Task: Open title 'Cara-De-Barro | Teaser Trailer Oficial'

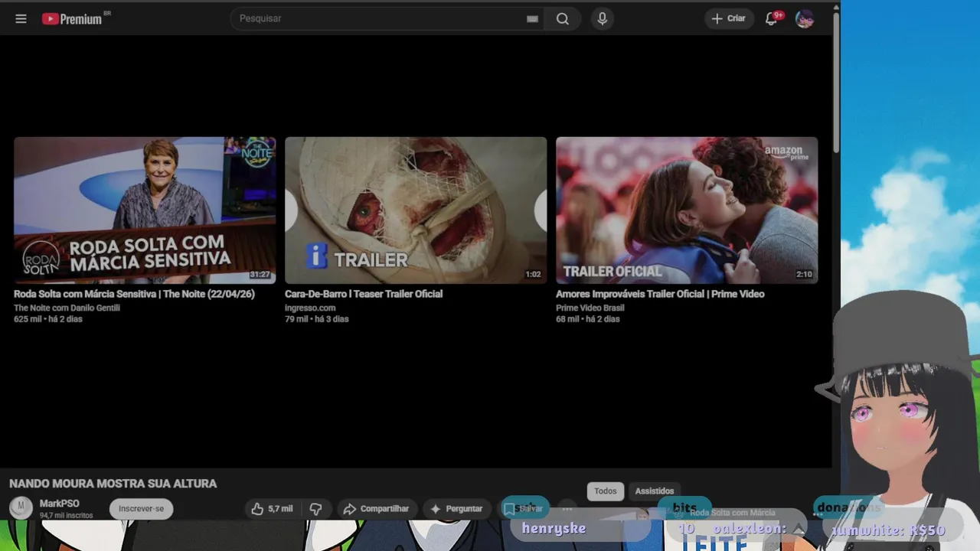Action: pos(364,294)
